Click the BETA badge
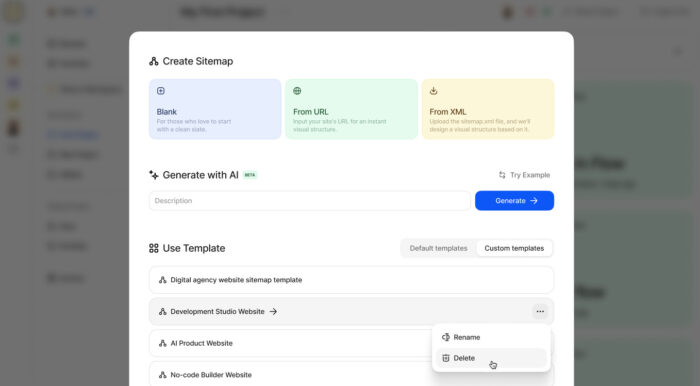Screen dimensions: 700x386 (x=250, y=175)
